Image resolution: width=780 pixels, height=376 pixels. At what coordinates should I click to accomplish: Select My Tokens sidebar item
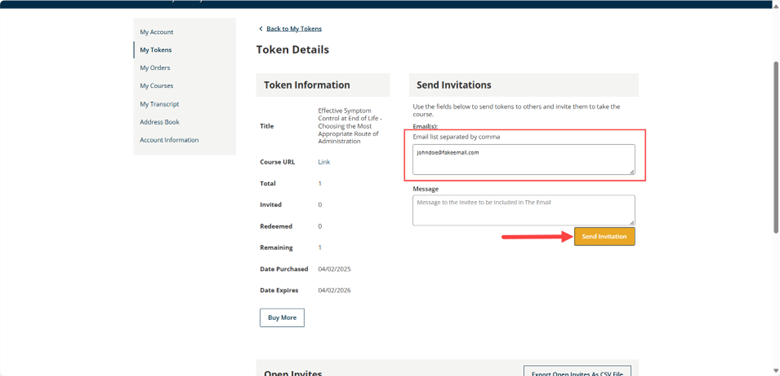[x=156, y=50]
